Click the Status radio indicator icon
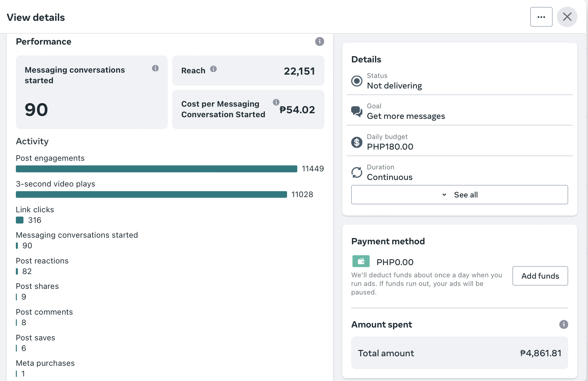This screenshot has height=381, width=588. point(357,81)
